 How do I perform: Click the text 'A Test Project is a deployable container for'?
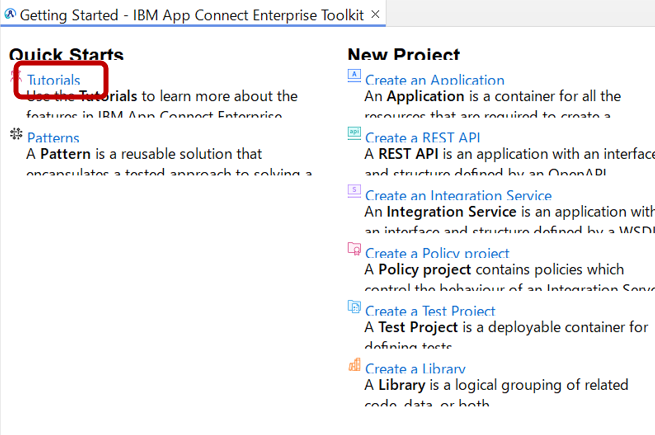[x=506, y=327]
